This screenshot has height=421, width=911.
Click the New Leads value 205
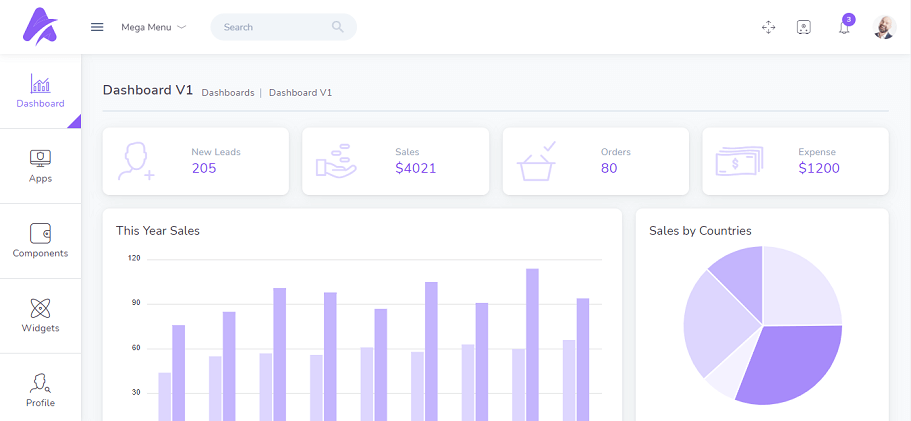(204, 169)
